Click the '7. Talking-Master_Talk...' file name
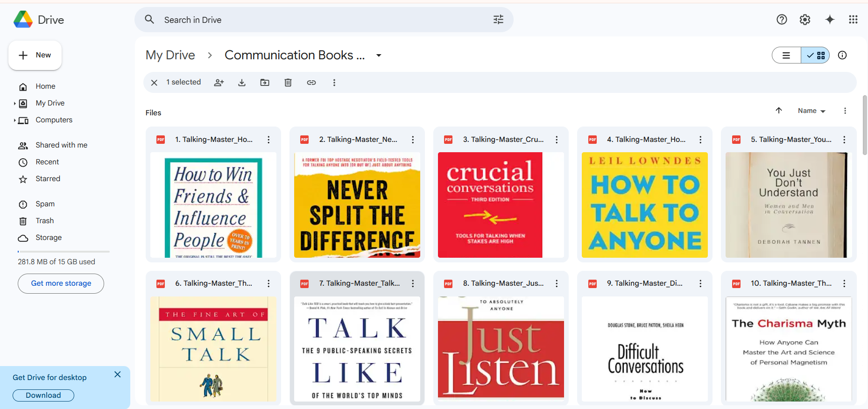Image resolution: width=868 pixels, height=409 pixels. click(360, 283)
